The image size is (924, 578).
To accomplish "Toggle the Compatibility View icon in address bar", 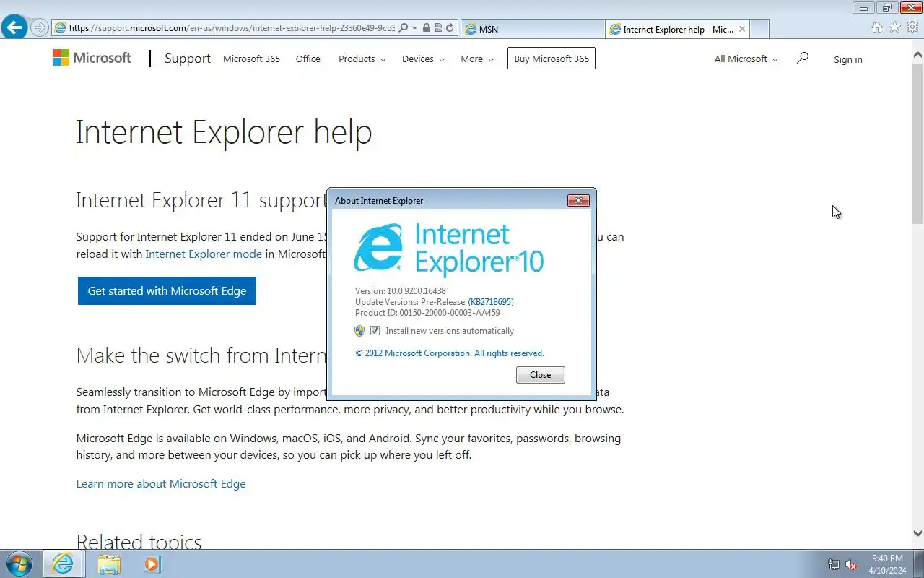I will pyautogui.click(x=438, y=28).
